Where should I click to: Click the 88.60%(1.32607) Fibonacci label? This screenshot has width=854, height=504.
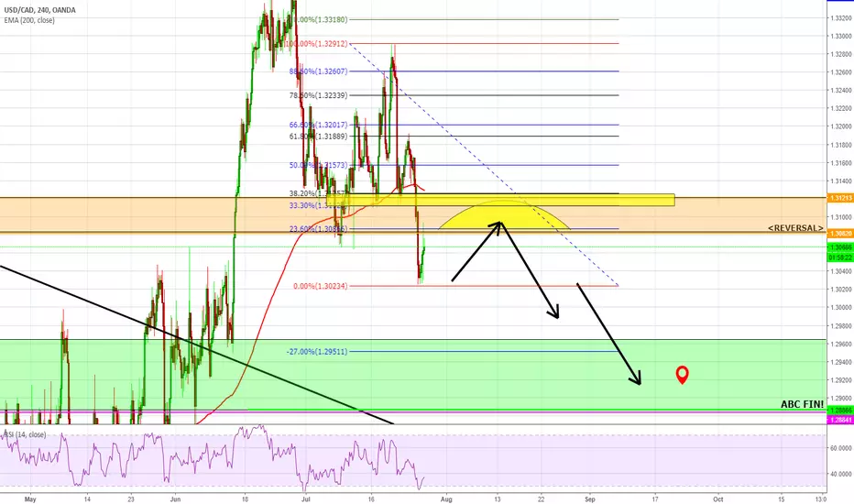[318, 71]
